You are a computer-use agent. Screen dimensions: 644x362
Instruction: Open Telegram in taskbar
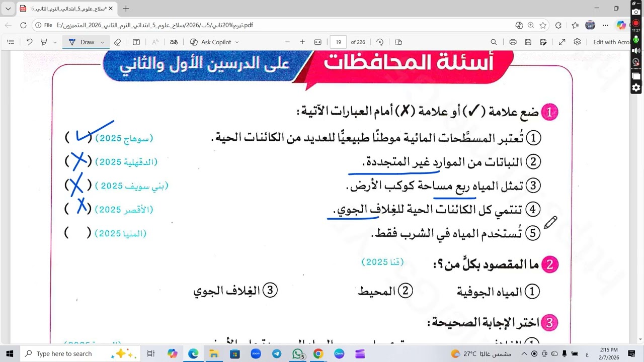click(x=277, y=354)
